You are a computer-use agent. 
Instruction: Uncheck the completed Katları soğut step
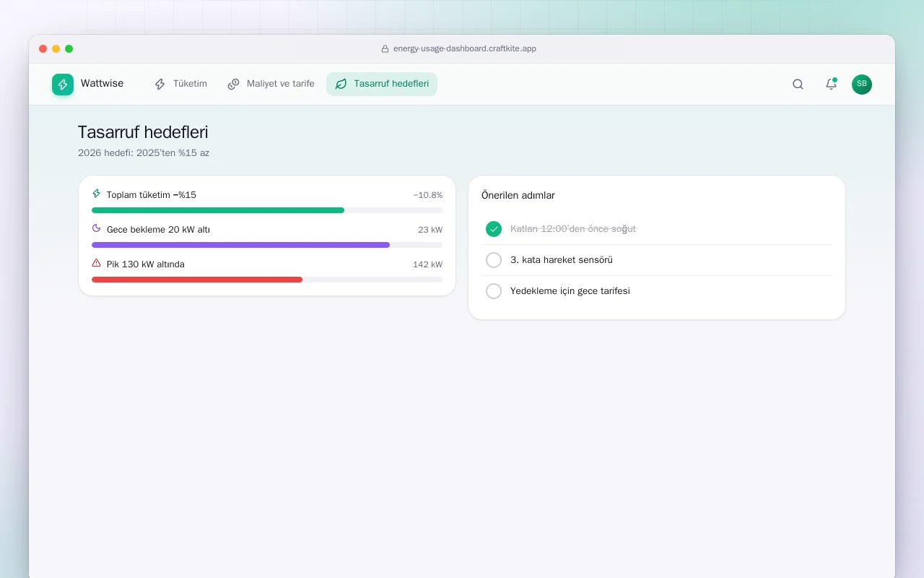point(494,229)
